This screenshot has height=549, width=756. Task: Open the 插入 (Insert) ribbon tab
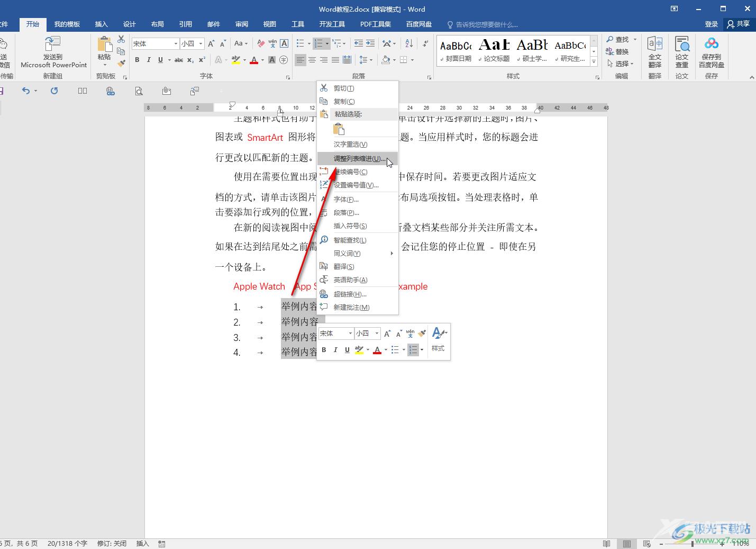pos(101,24)
